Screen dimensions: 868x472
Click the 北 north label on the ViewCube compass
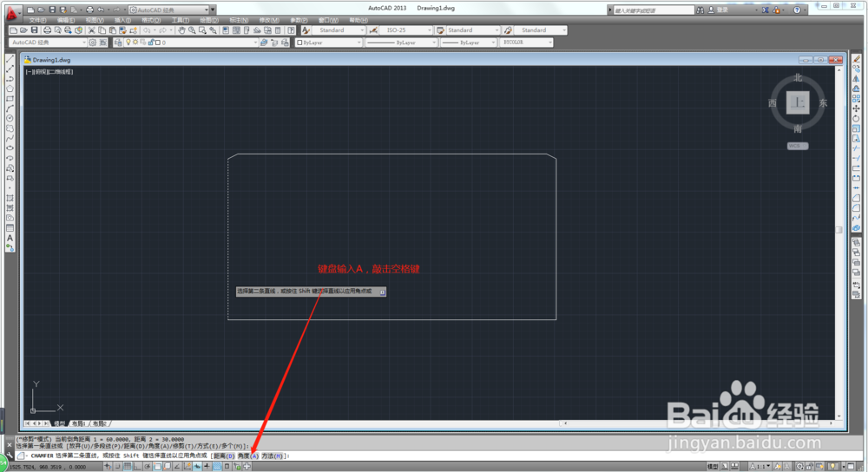798,78
